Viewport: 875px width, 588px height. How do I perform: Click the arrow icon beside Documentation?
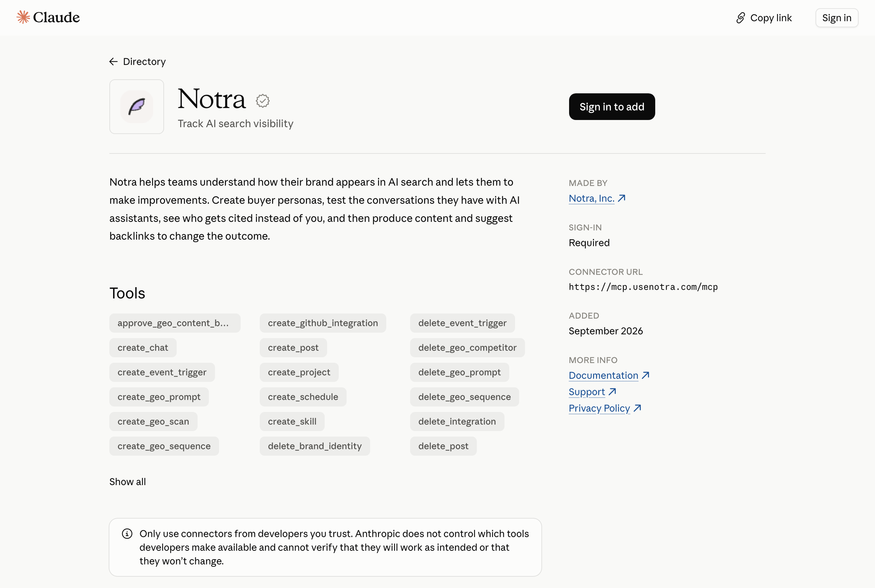[646, 375]
